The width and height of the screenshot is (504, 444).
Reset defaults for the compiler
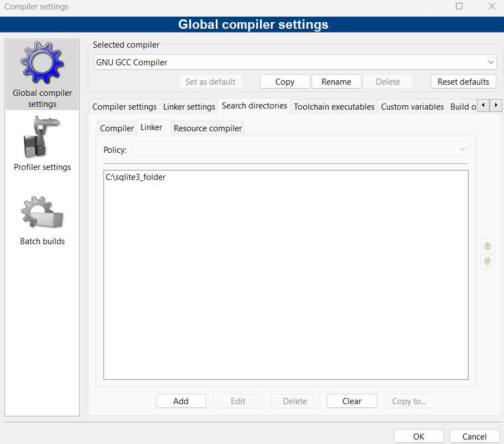tap(463, 81)
